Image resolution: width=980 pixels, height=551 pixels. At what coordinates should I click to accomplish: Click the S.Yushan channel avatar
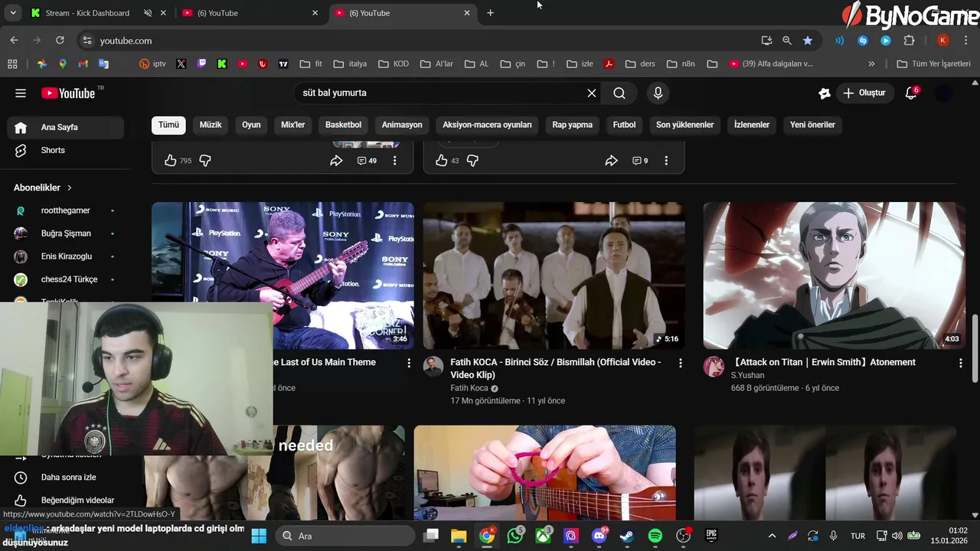tap(714, 367)
